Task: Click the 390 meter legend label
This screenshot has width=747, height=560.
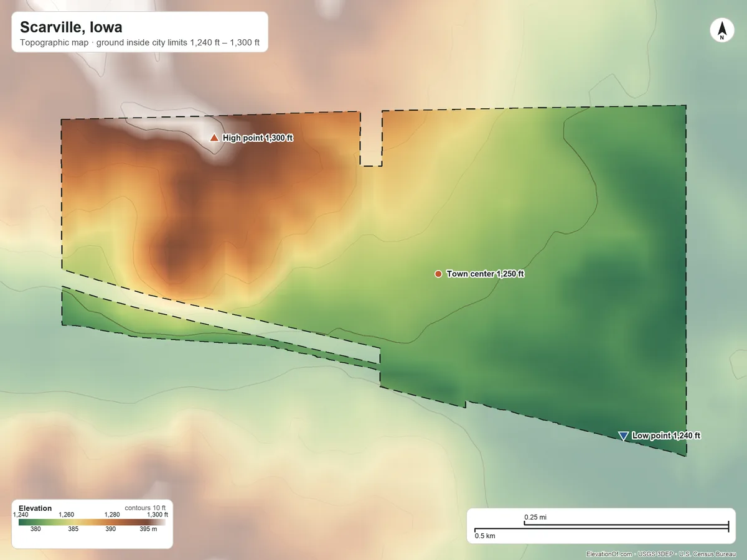Action: (110, 530)
